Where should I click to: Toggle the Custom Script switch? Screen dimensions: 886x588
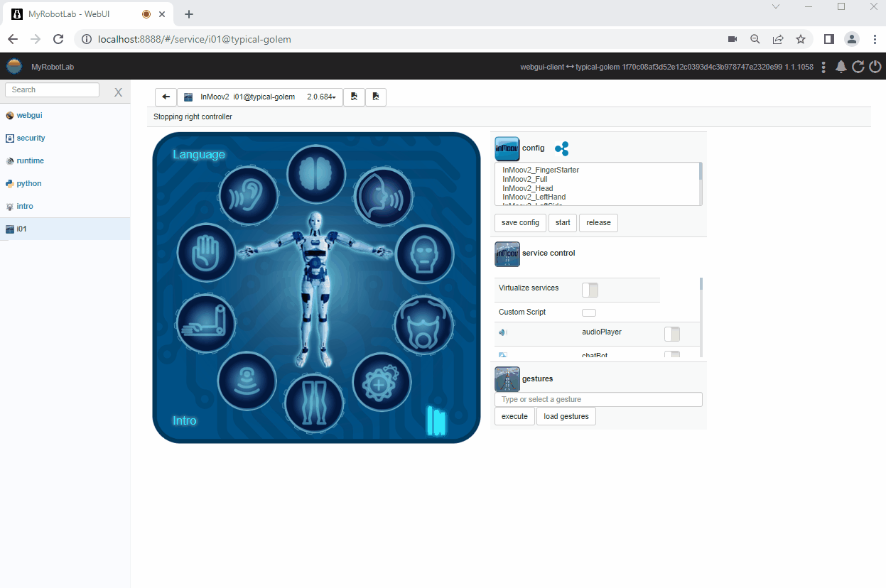click(x=589, y=312)
